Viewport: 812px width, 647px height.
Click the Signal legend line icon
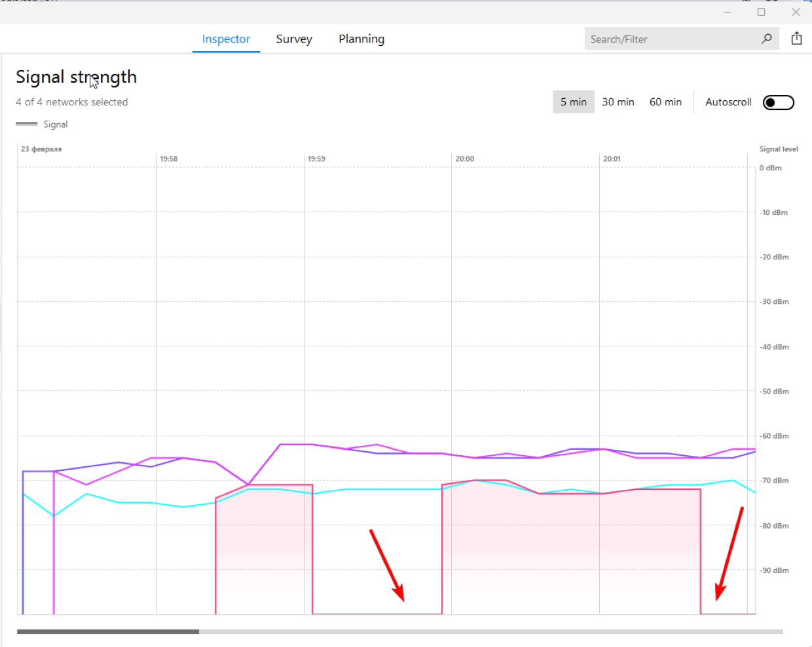point(26,123)
